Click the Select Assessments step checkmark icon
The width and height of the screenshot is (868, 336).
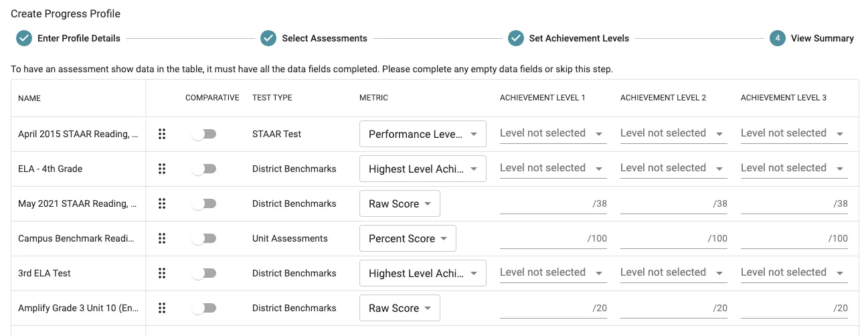tap(268, 38)
